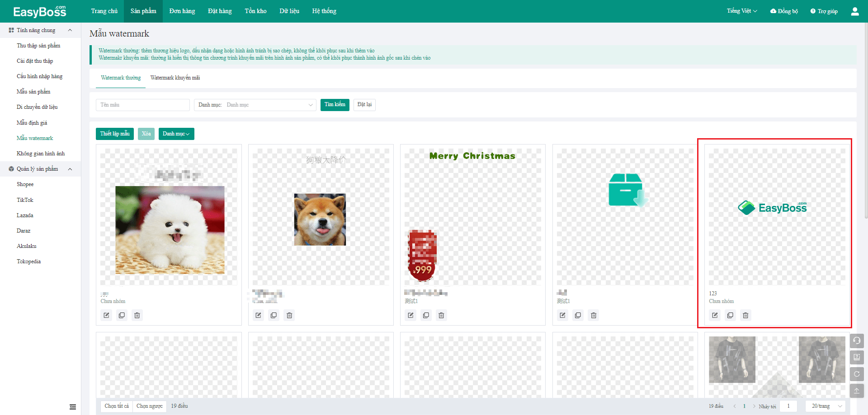Open customer support headset widget
Screen dimensions: 868x415
pos(857,340)
